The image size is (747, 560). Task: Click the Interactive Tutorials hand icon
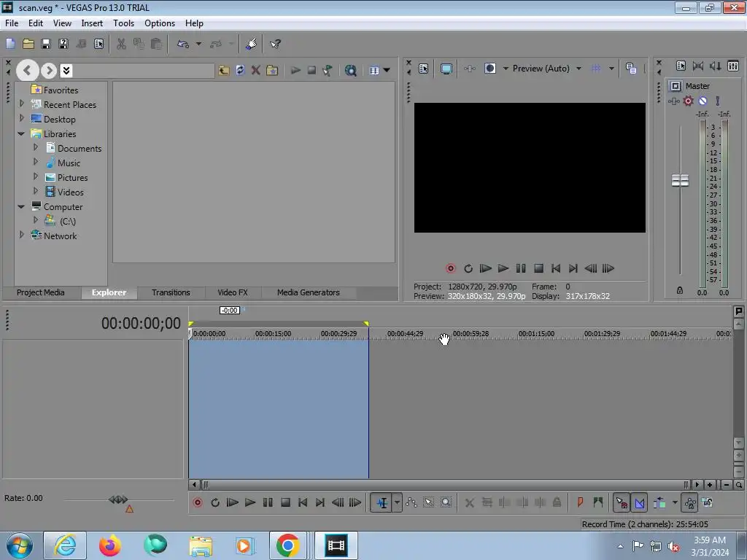pyautogui.click(x=251, y=44)
